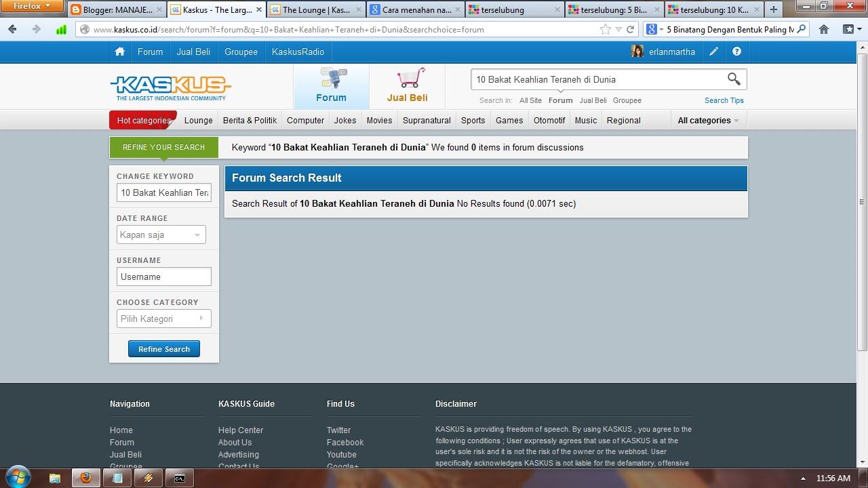
Task: Click the browser URL address bar
Action: [346, 29]
